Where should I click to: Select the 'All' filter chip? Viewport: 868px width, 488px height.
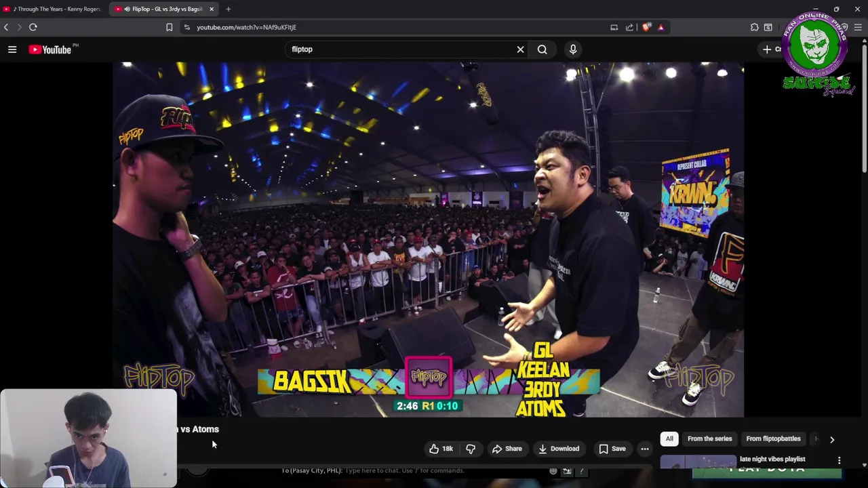[x=669, y=439]
